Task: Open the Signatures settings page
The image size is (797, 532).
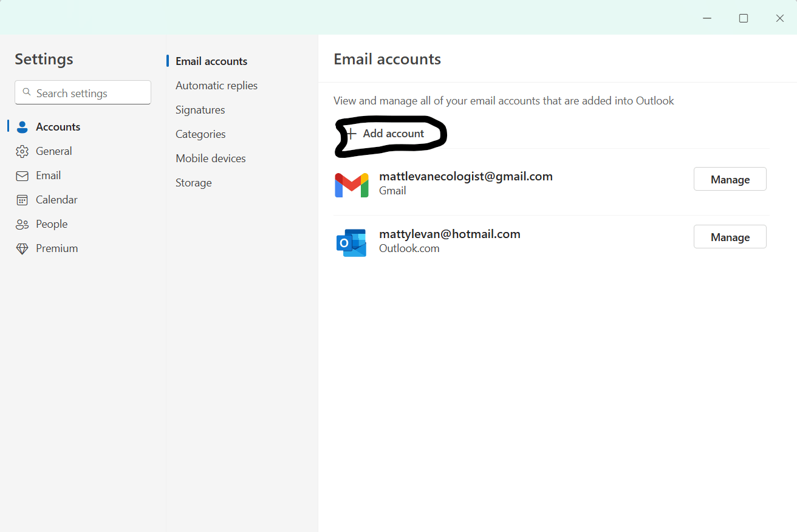Action: (x=200, y=109)
